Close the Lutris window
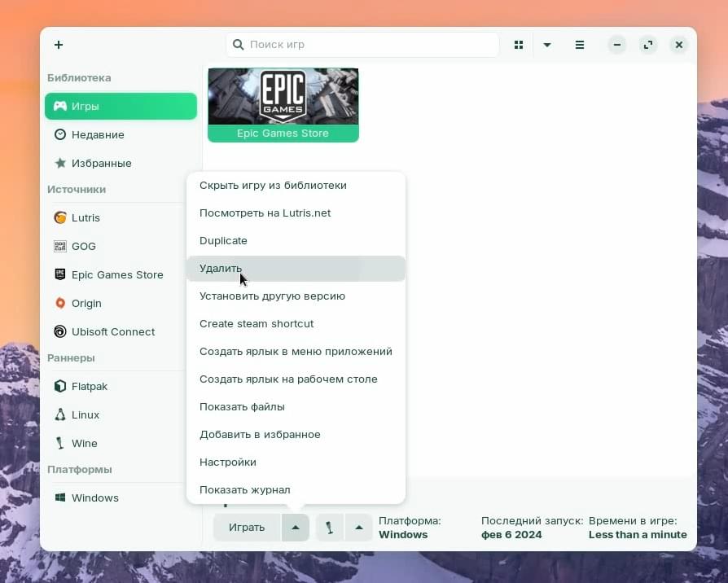 pos(679,45)
